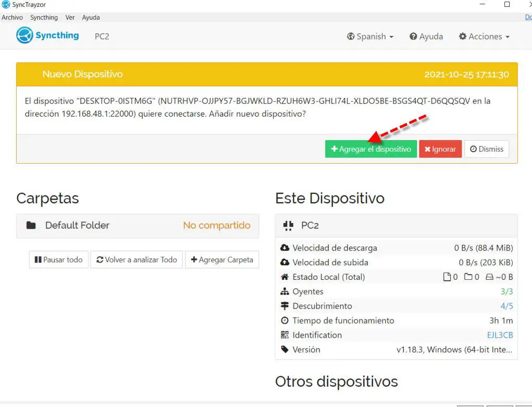Expand the PC2 device panel header
The image size is (532, 407).
(396, 226)
